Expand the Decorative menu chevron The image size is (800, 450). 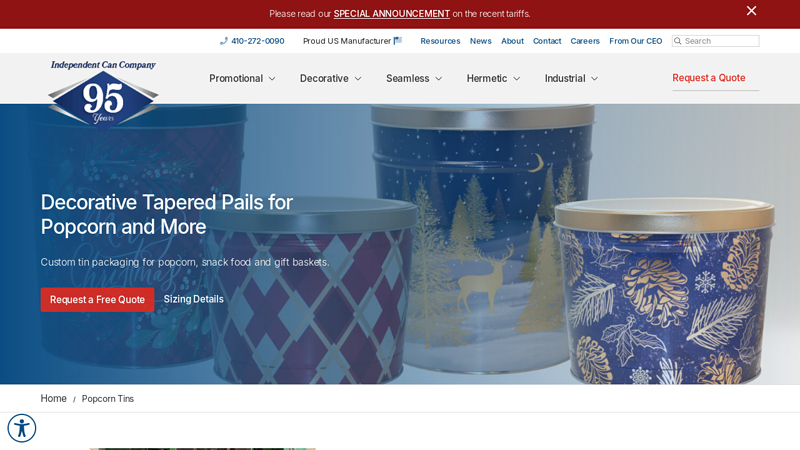point(358,79)
